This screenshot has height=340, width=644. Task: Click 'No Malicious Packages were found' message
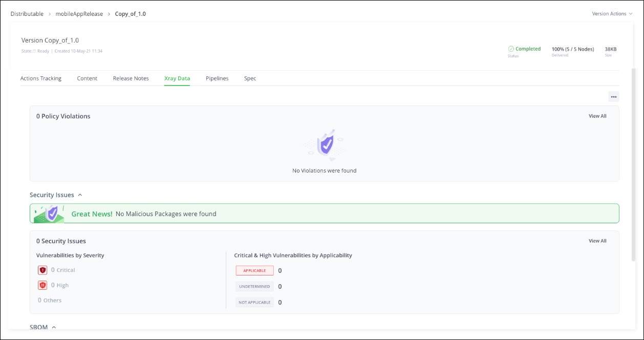(x=166, y=214)
